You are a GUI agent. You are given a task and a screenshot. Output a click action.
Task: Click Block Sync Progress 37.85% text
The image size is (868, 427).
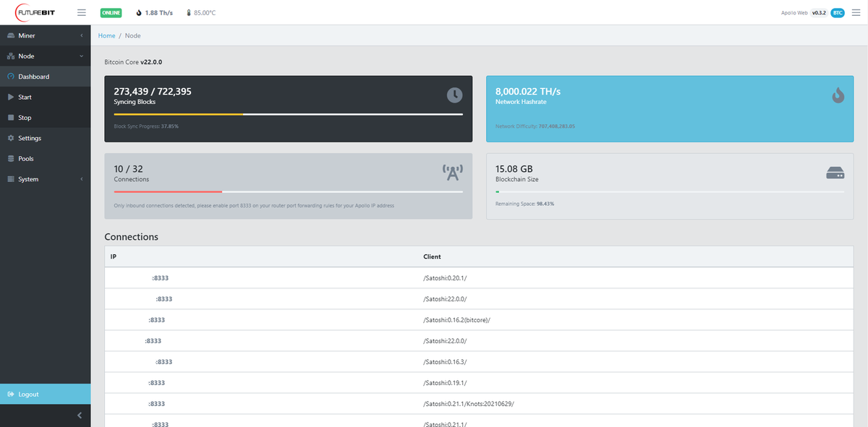(146, 126)
